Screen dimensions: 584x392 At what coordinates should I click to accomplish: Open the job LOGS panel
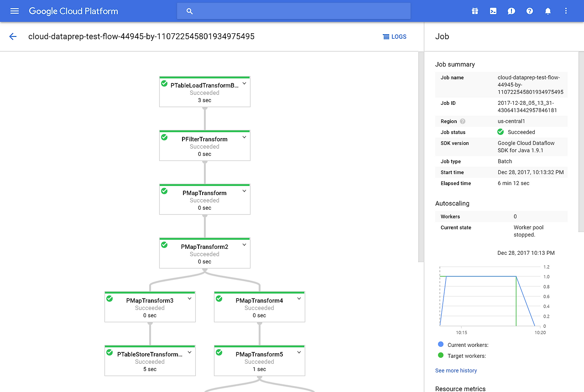[395, 36]
